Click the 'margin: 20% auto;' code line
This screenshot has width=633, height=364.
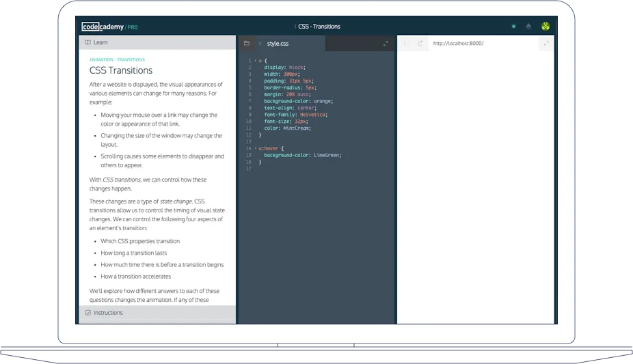click(287, 94)
